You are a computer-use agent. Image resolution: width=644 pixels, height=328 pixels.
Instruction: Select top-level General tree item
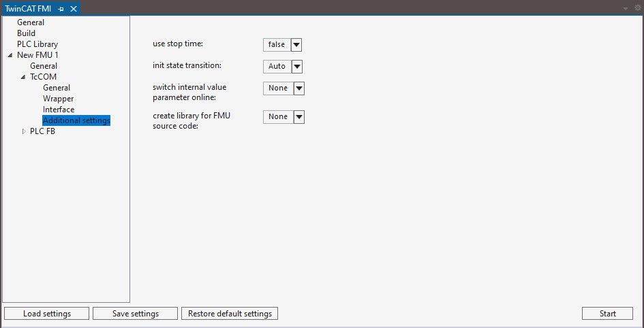31,22
